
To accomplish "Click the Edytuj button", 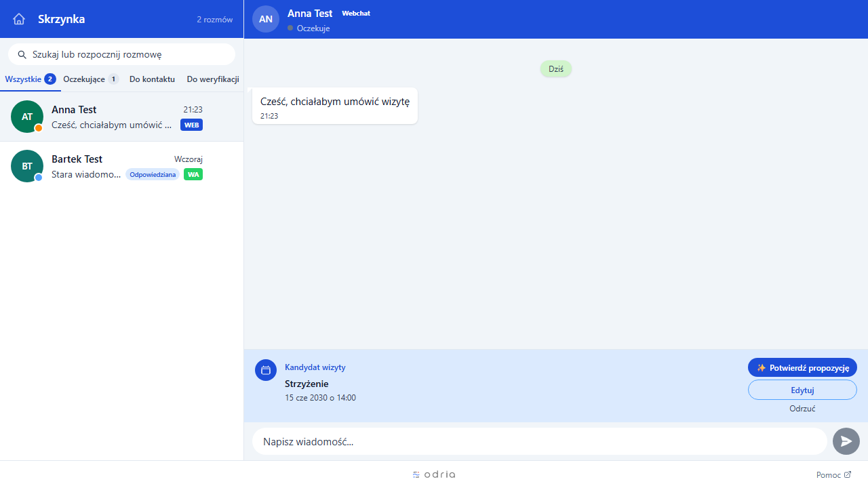I will point(802,390).
